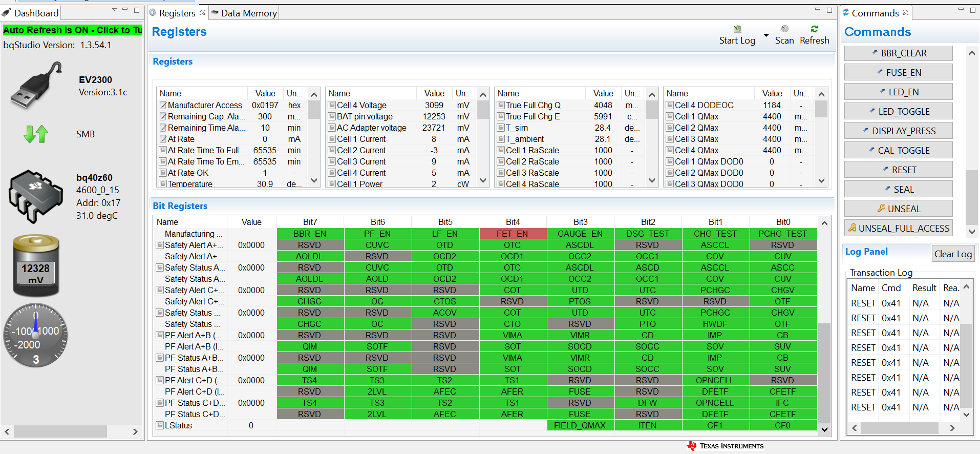Click the lock icon beside Safety Alert A+ row

pos(160,245)
